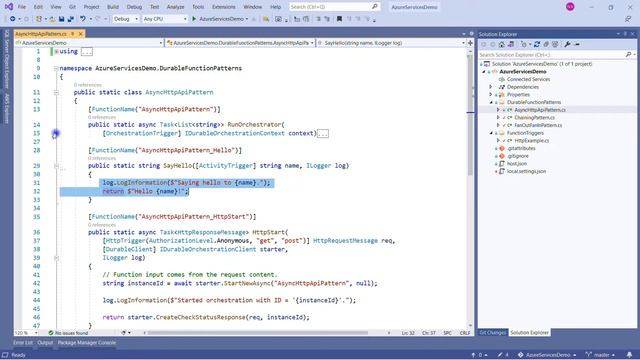Click the Home icon in Solution Explorer

pyautogui.click(x=502, y=44)
